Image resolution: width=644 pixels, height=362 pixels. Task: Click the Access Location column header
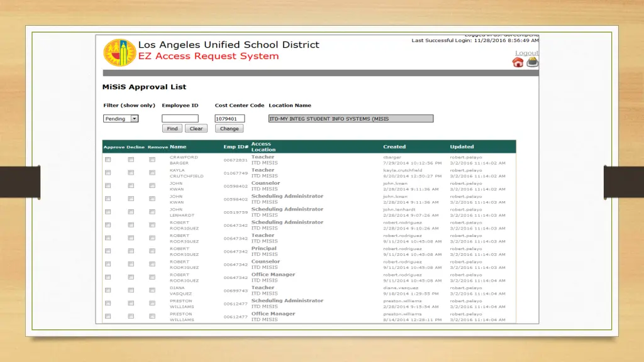(x=264, y=146)
